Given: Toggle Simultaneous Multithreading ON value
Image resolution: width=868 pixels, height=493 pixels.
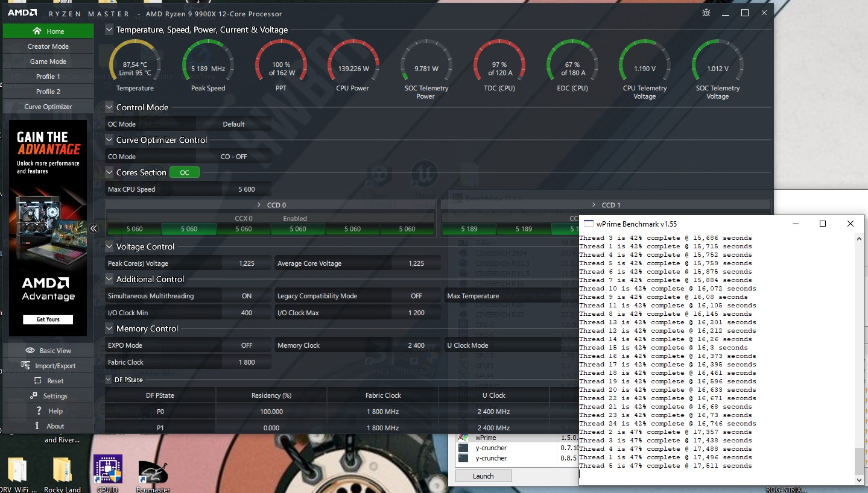Looking at the screenshot, I should click(247, 296).
